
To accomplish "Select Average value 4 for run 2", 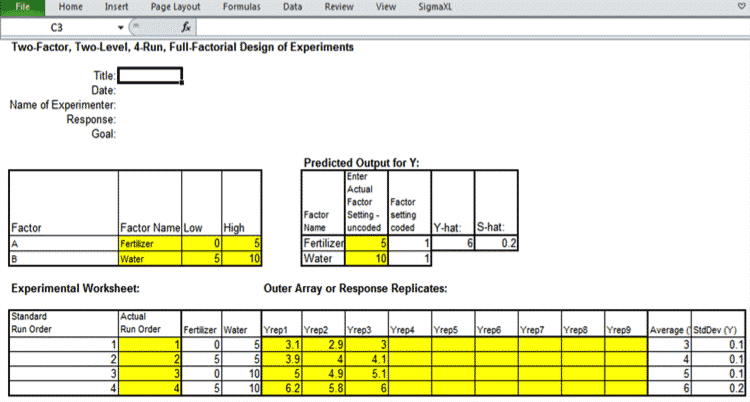I will (669, 359).
